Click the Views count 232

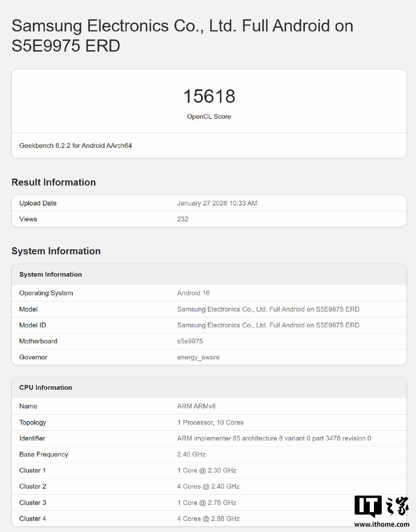click(x=182, y=219)
